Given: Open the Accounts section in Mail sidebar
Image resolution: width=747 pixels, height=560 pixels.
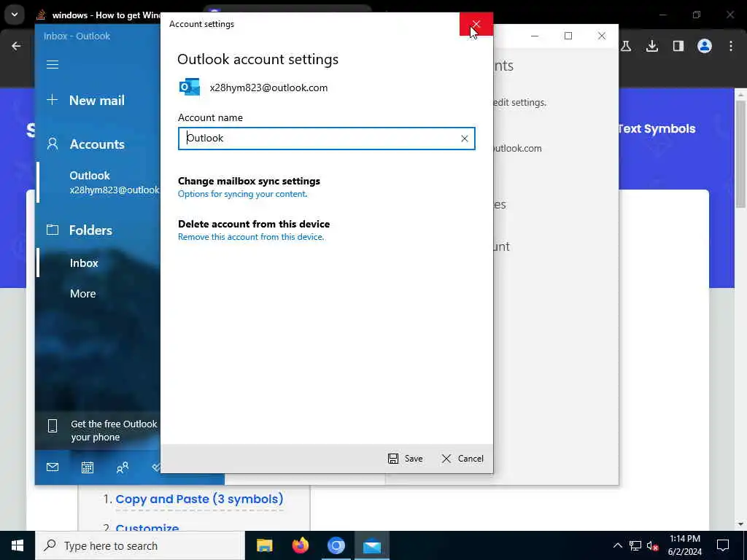Looking at the screenshot, I should 86,144.
